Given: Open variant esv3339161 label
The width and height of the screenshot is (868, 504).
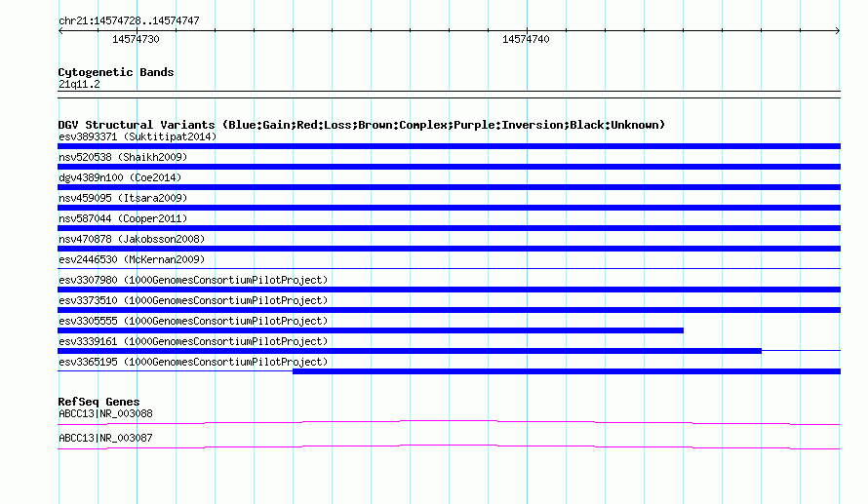Looking at the screenshot, I should tap(193, 341).
